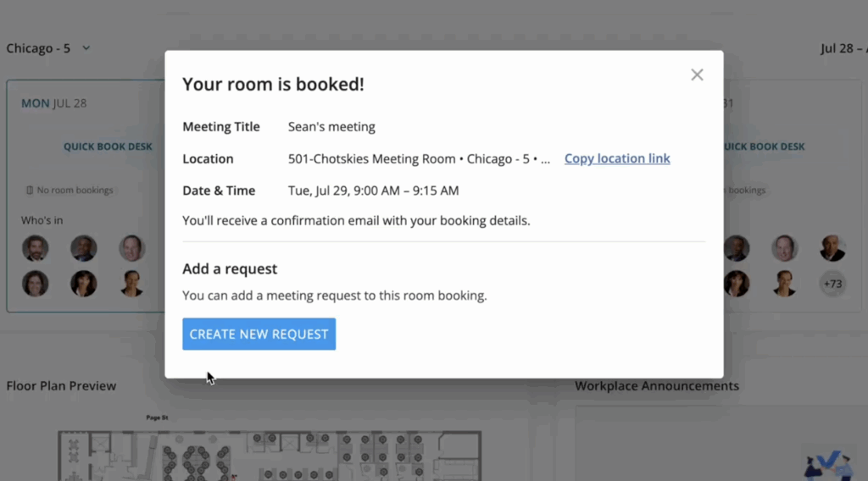The height and width of the screenshot is (481, 868).
Task: Click the Workplace Announcements heading
Action: 657,386
